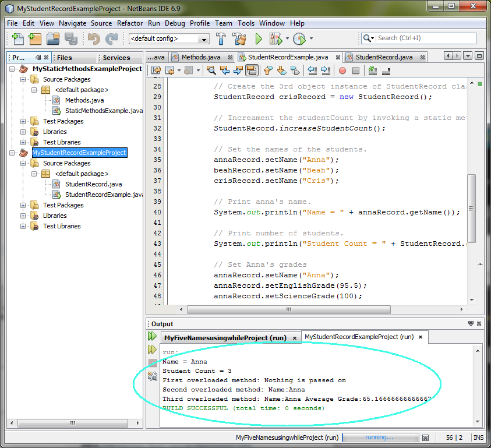Switch to the StudentRecord.java editor tab
This screenshot has width=491, height=448.
click(x=384, y=57)
